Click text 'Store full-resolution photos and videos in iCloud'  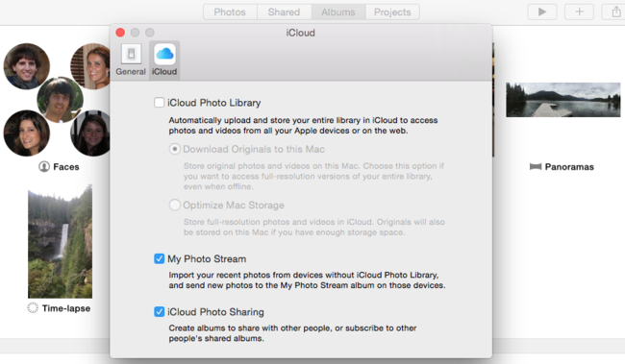(x=278, y=222)
